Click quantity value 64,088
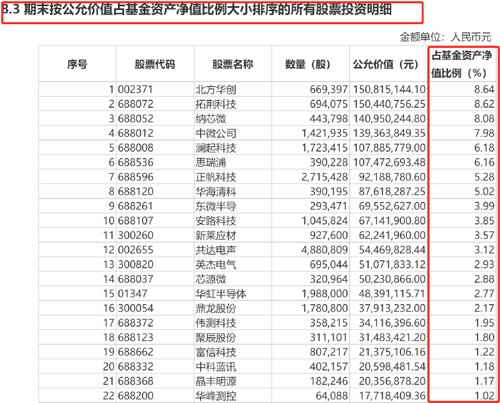 point(332,395)
